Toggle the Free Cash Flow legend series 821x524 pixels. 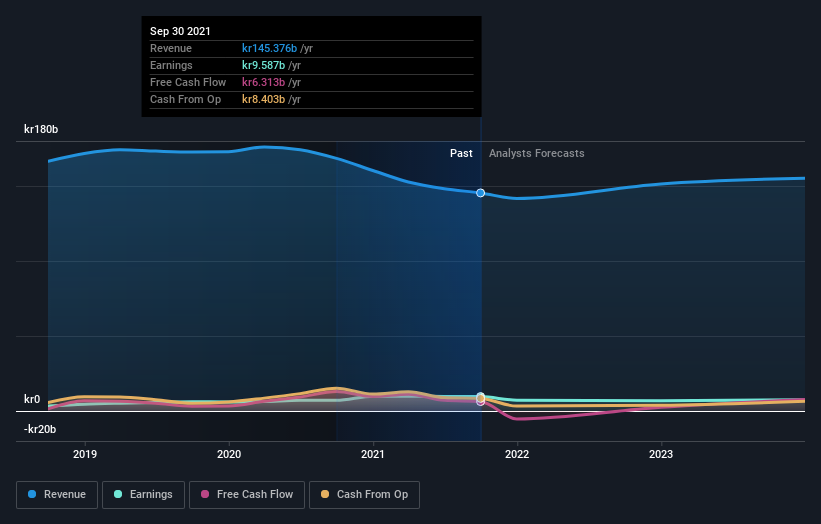(x=247, y=495)
